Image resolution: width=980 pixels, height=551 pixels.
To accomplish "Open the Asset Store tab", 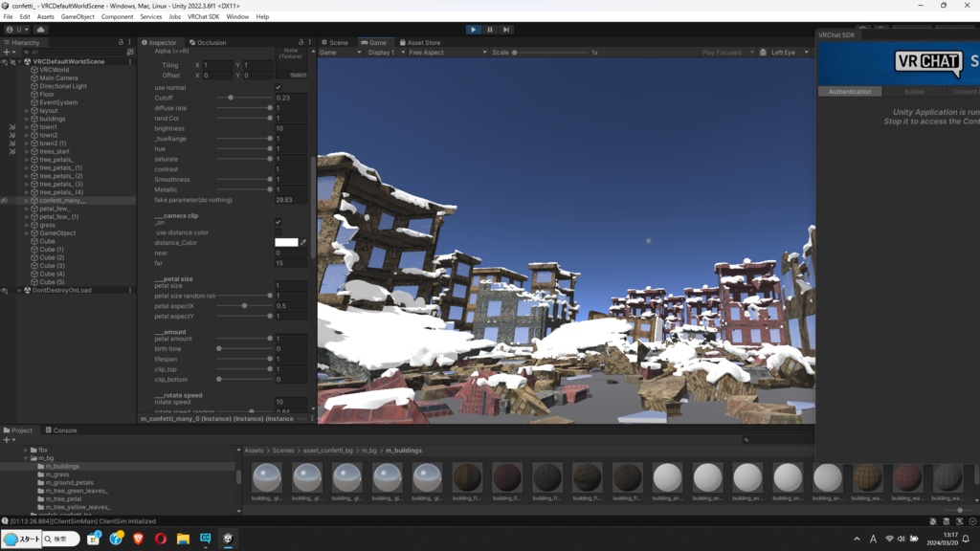I will pyautogui.click(x=420, y=42).
